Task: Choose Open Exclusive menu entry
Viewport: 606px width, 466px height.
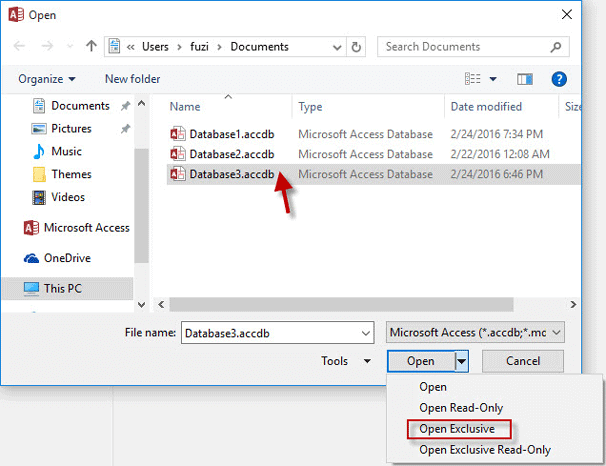Action: [459, 429]
